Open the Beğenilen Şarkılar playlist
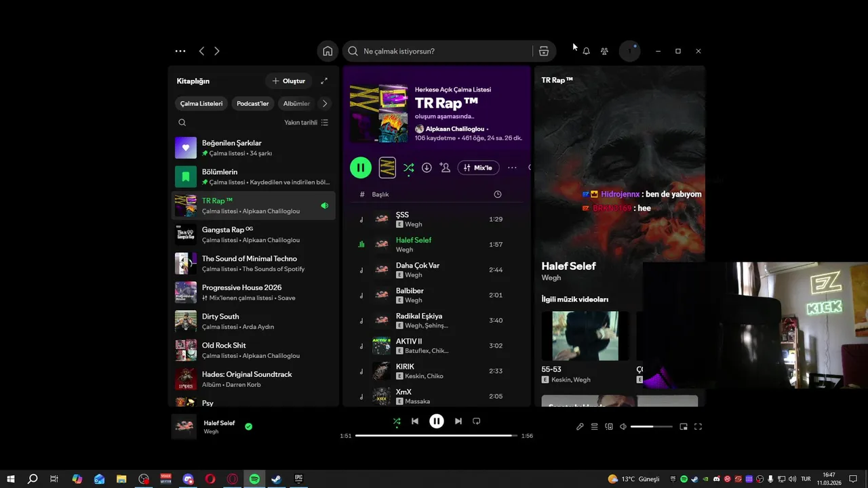Viewport: 868px width, 488px height. [x=254, y=148]
